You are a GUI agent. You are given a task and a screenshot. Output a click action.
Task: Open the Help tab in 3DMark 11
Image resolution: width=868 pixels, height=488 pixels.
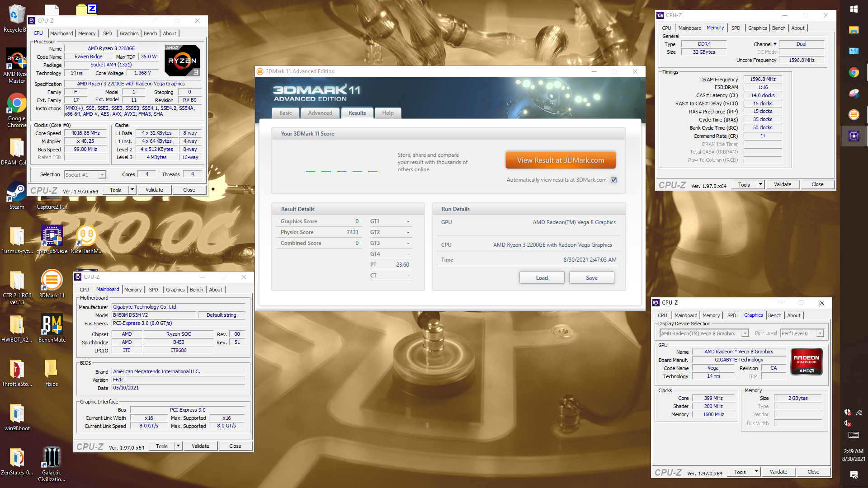[x=388, y=113]
